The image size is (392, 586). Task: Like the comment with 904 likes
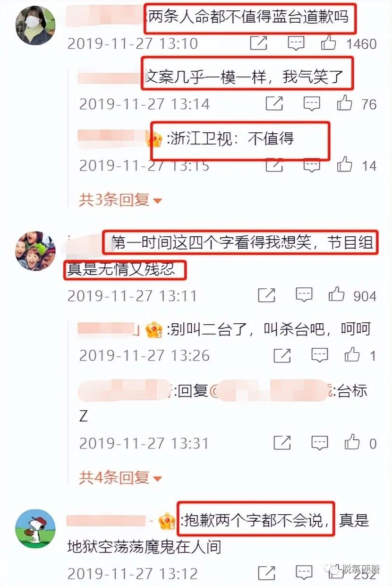[337, 295]
